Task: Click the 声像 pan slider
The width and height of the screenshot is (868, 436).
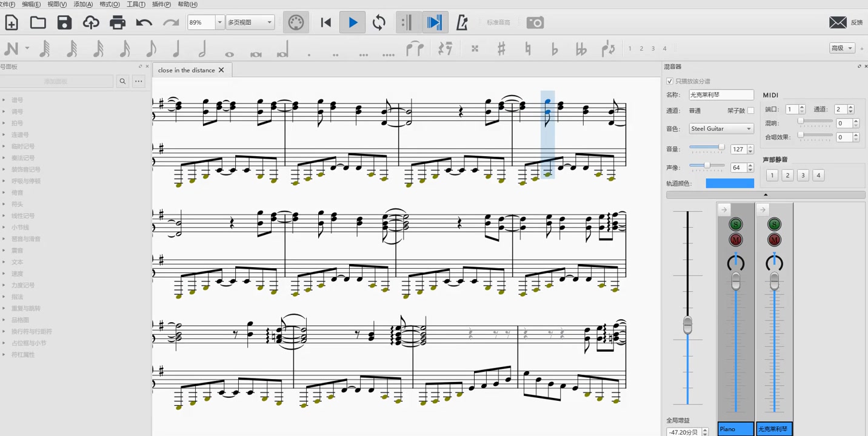Action: point(707,166)
